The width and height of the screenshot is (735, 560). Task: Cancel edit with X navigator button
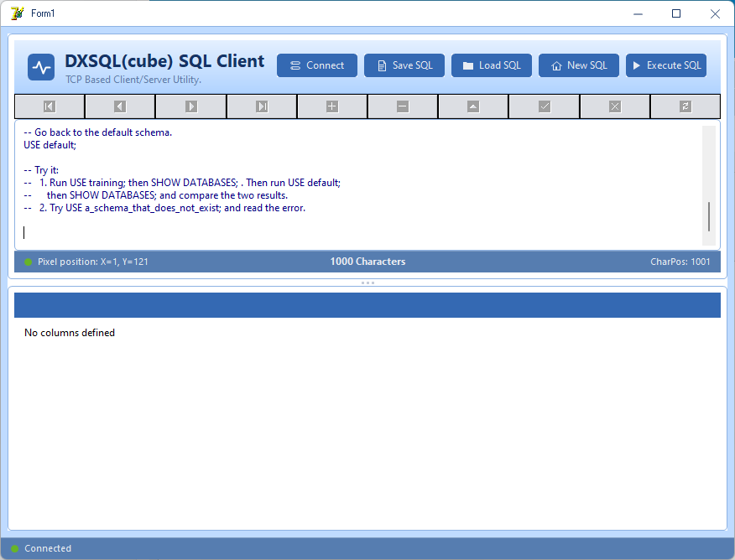(x=615, y=106)
